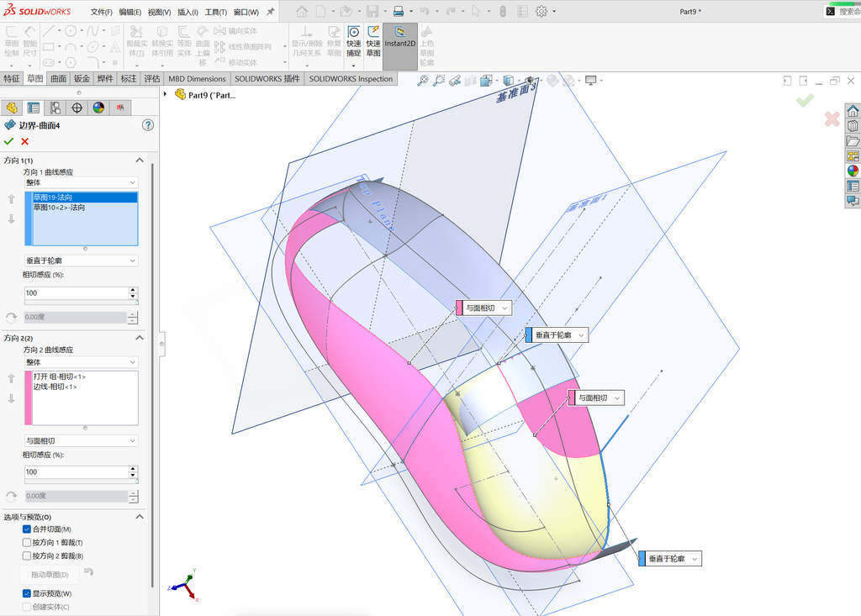Open the 插入(I) menu
Screen dimensions: 861x616
pyautogui.click(x=188, y=12)
